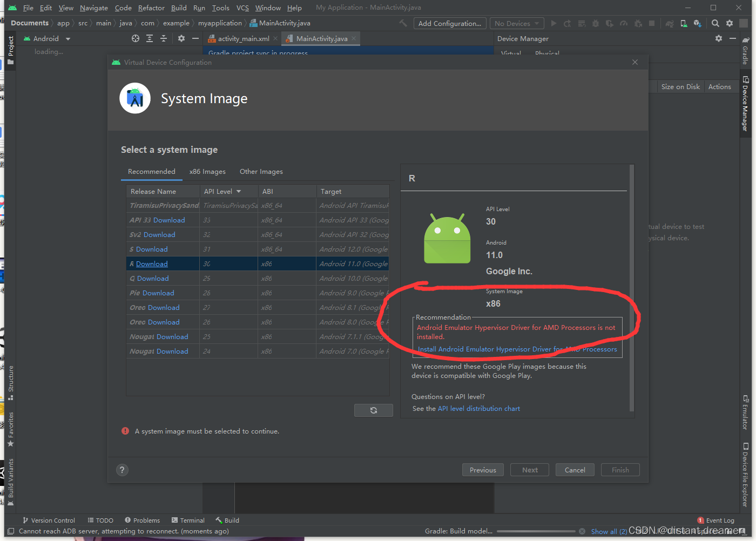This screenshot has width=756, height=541.
Task: Open SDK Manager from the main toolbar
Action: (x=698, y=23)
